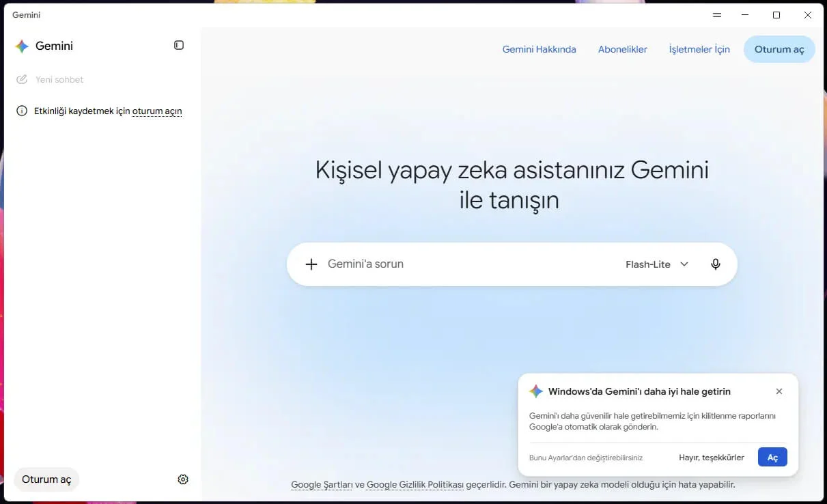This screenshot has width=827, height=504.
Task: Click the Yeni sohbet pencil icon
Action: click(22, 79)
